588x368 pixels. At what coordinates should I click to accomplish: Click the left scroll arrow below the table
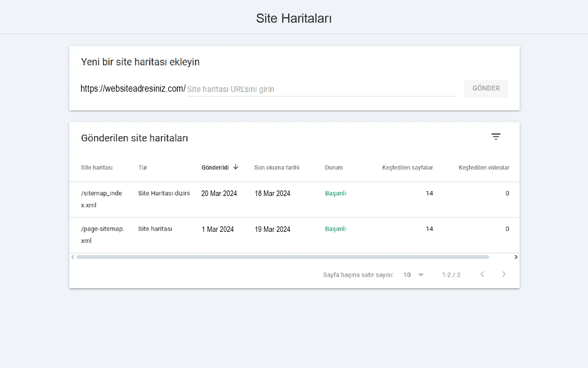click(73, 257)
